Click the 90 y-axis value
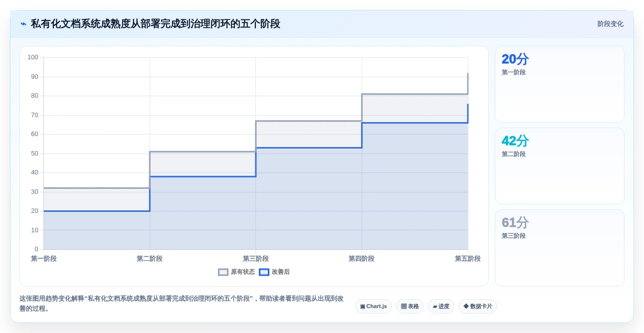 (34, 77)
